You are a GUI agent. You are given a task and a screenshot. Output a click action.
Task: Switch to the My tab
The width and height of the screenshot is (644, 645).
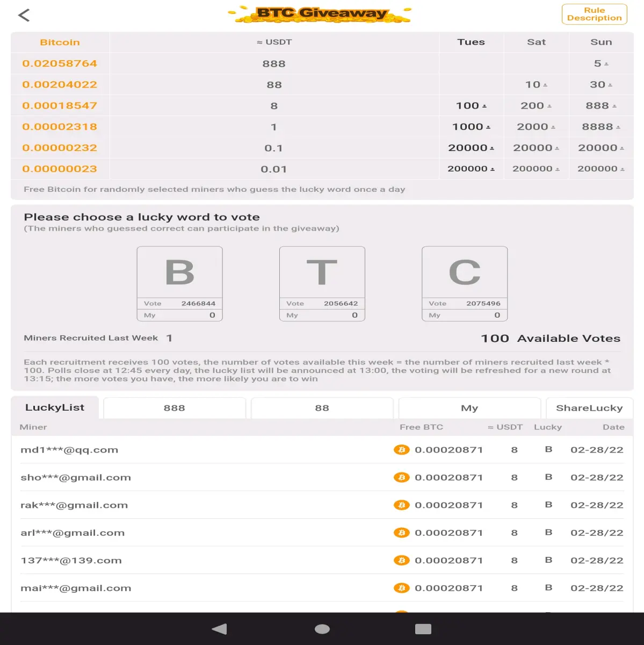tap(469, 408)
